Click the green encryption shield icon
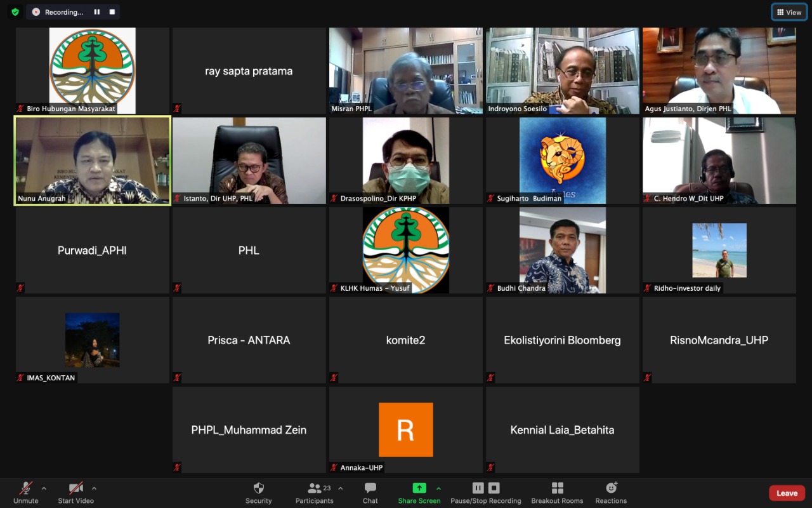This screenshot has width=812, height=508. coord(15,12)
